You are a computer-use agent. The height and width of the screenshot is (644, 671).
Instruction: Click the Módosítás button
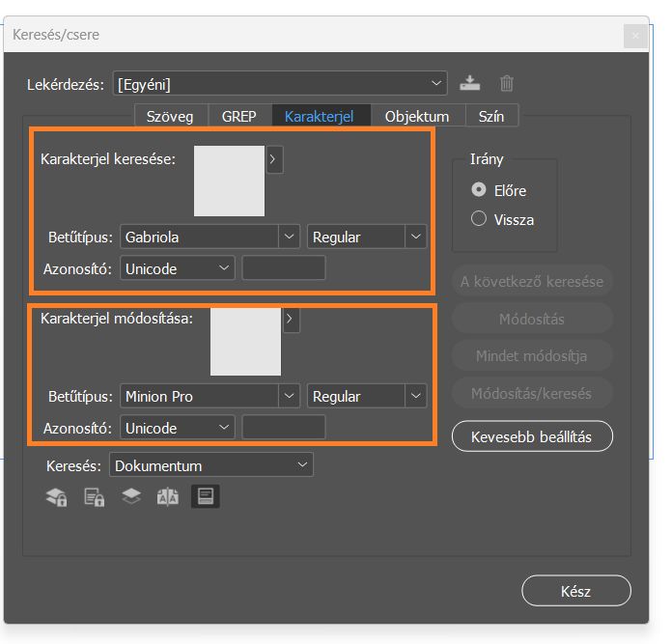click(x=532, y=319)
